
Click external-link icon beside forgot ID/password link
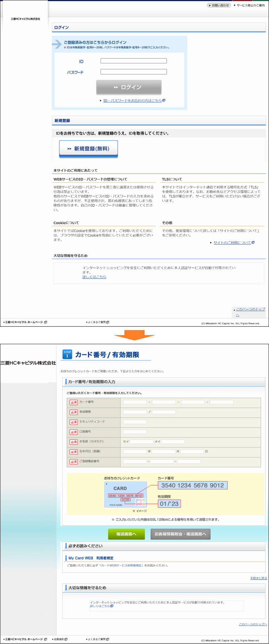pos(164,100)
